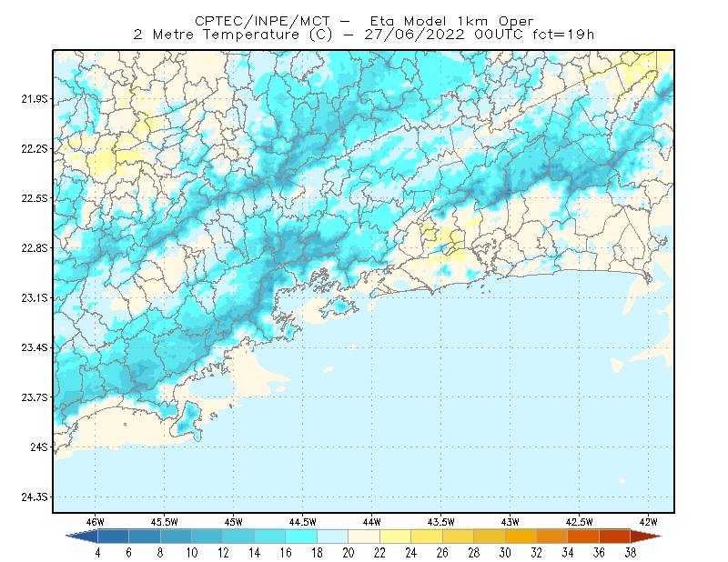
Task: Select the 8–10 °C legend color swatch
Action: (x=176, y=537)
